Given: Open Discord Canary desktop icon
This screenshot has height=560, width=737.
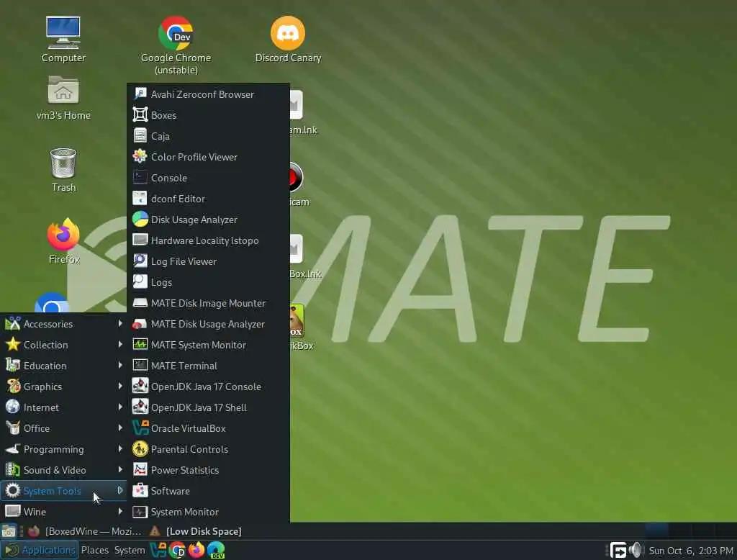Looking at the screenshot, I should (x=288, y=40).
